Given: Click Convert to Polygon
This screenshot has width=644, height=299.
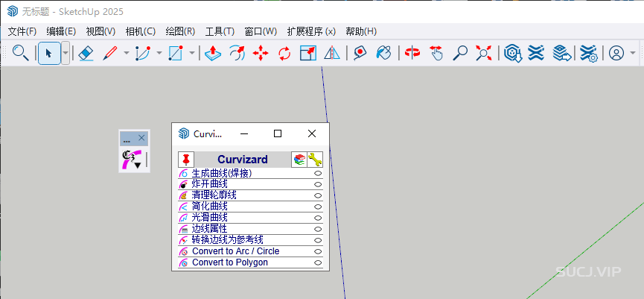Looking at the screenshot, I should 230,262.
